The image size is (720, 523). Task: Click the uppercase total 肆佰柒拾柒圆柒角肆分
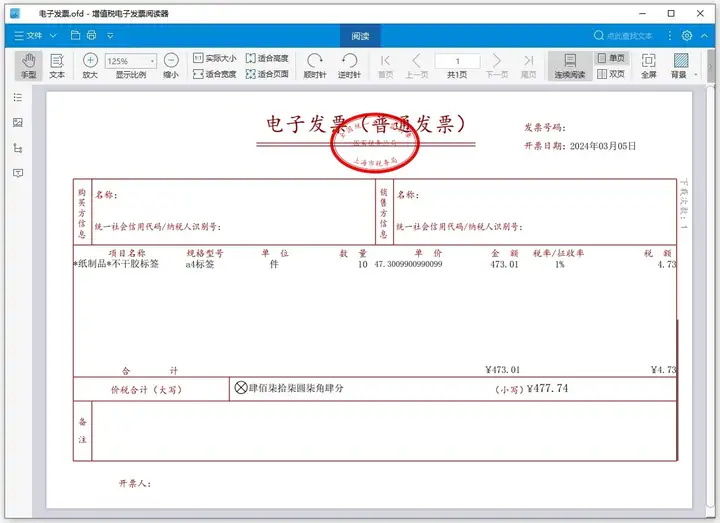(x=296, y=388)
